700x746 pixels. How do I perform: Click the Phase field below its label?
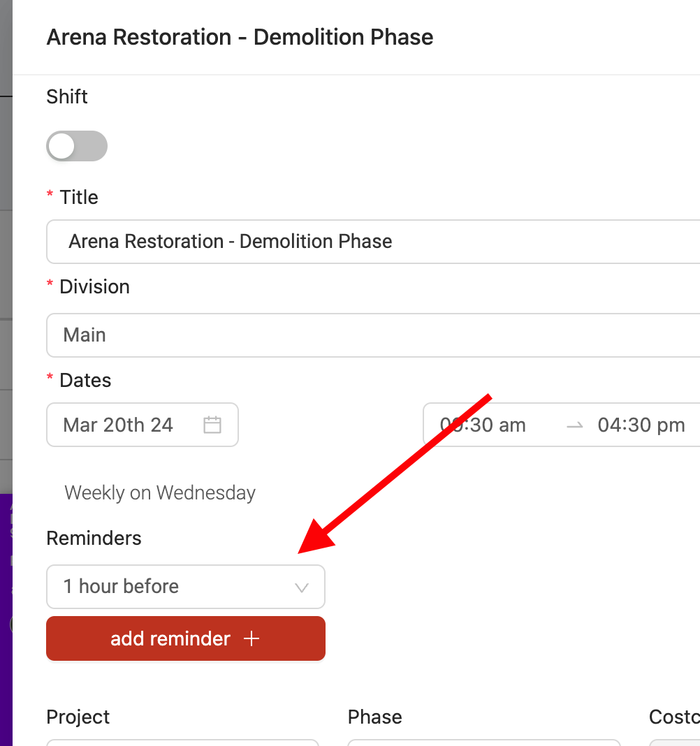pyautogui.click(x=484, y=743)
